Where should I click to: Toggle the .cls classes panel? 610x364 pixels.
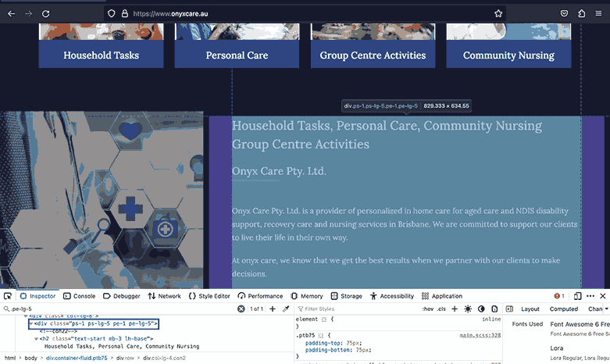tap(441, 309)
